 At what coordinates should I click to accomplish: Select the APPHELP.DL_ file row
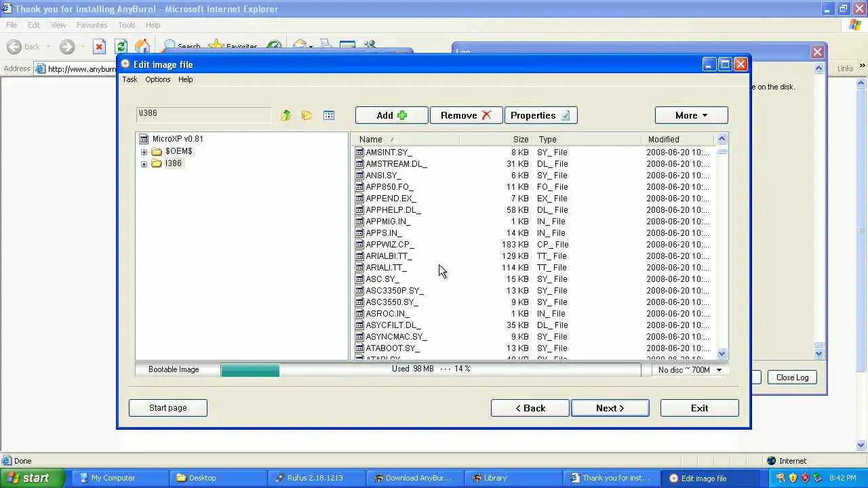[x=533, y=210]
